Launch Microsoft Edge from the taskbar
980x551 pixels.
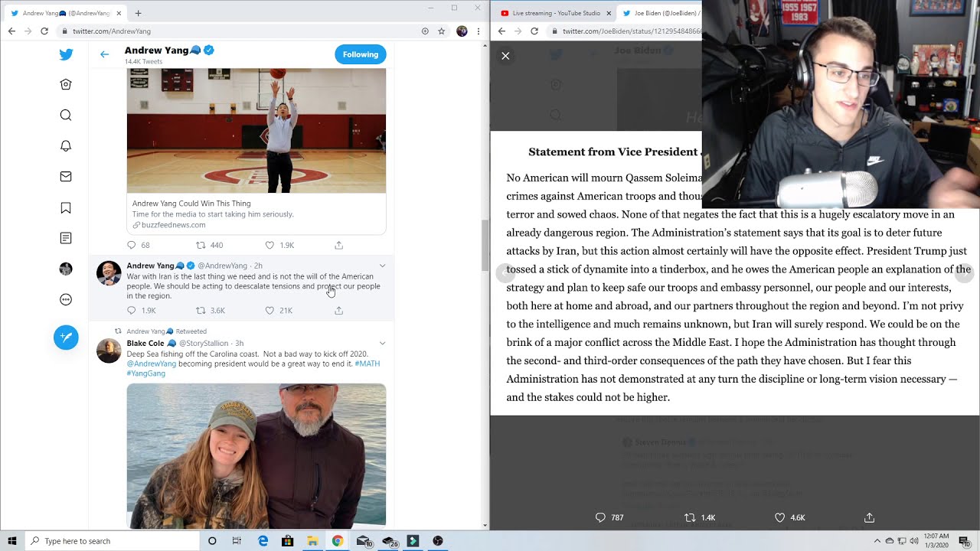click(x=263, y=541)
